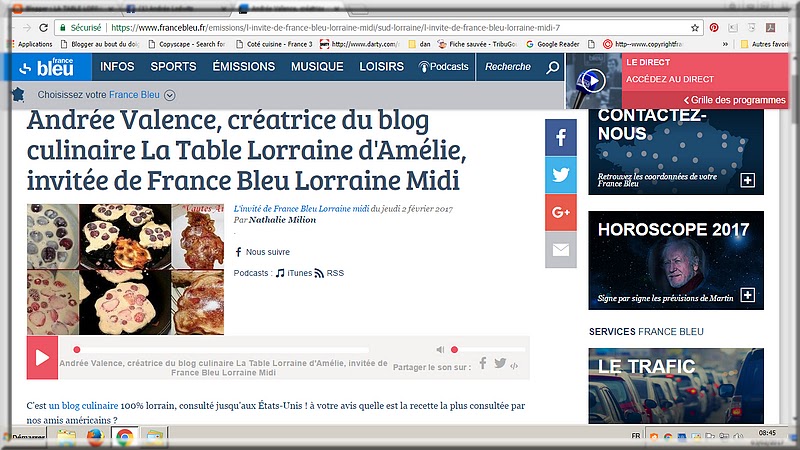This screenshot has height=450, width=800.
Task: Open the Démarrer start menu
Action: [24, 437]
